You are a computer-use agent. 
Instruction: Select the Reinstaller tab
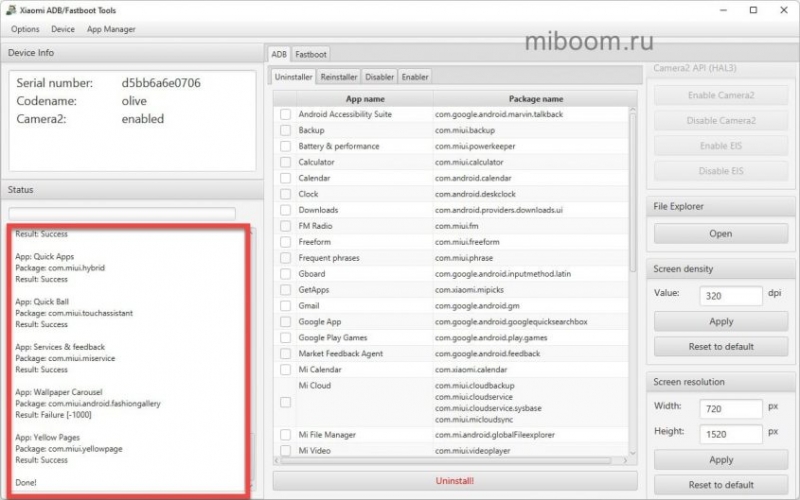coord(339,77)
